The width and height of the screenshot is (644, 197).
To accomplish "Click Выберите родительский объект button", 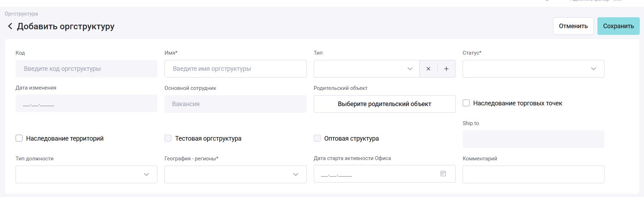I will pyautogui.click(x=384, y=104).
